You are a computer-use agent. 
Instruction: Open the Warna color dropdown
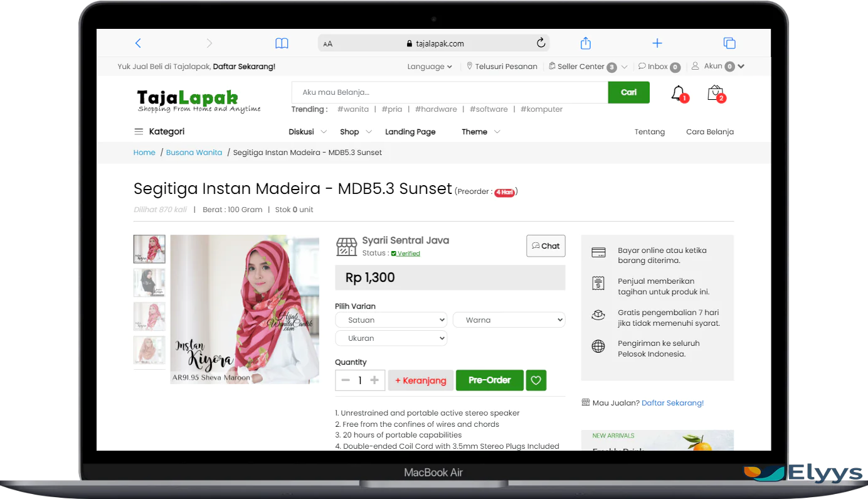click(x=509, y=320)
